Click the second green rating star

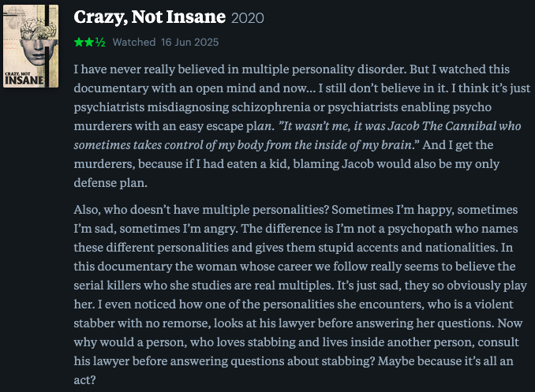(89, 43)
